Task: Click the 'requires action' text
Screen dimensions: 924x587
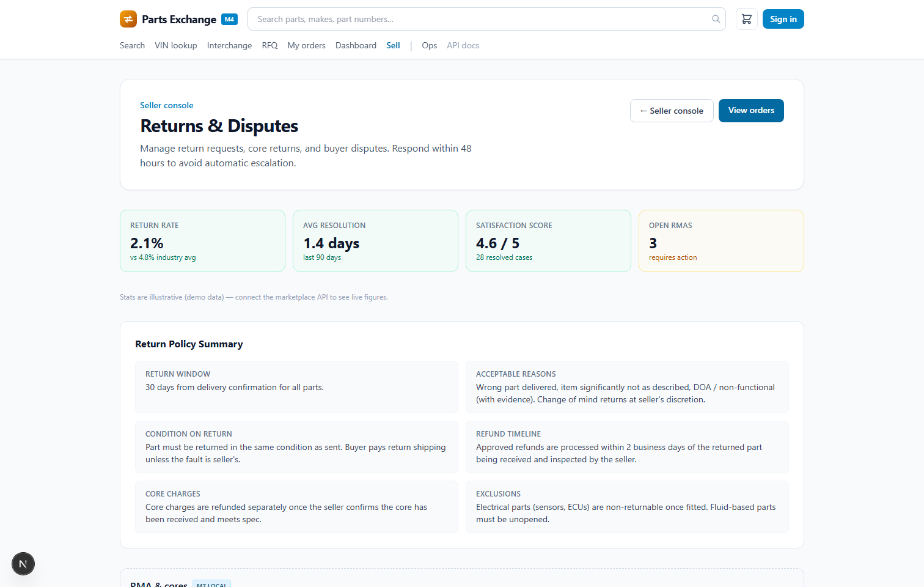Action: click(x=673, y=257)
